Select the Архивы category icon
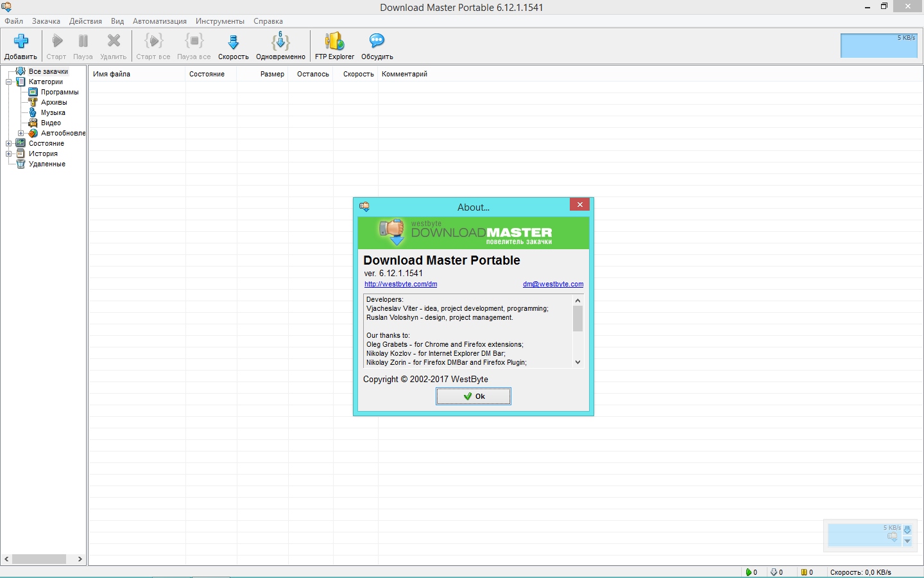This screenshot has width=924, height=578. click(33, 102)
